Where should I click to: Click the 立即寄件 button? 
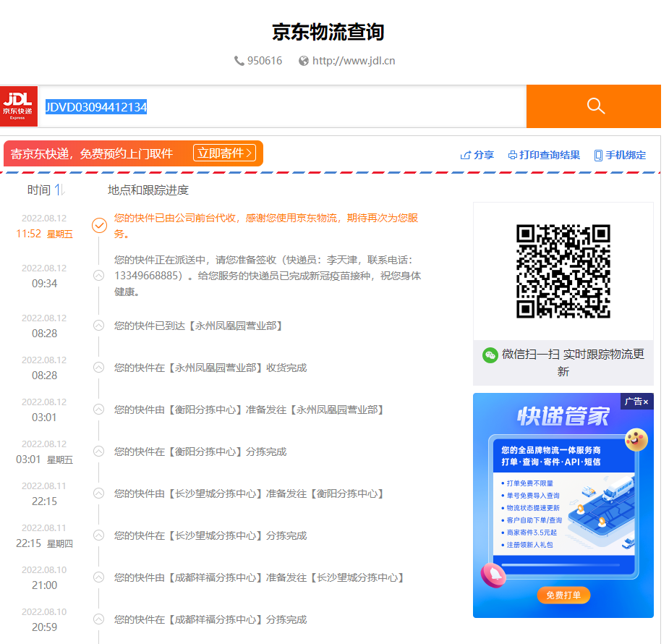pyautogui.click(x=224, y=153)
